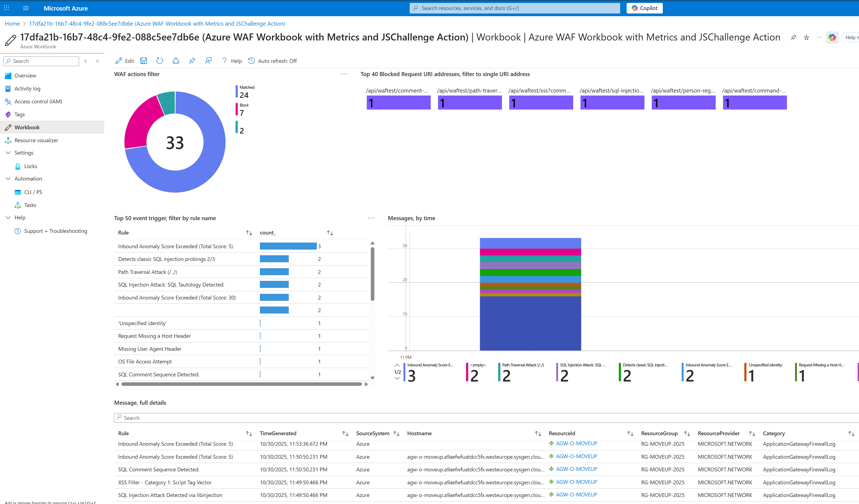Image resolution: width=859 pixels, height=504 pixels.
Task: Navigate to Home via the breadcrumb
Action: click(x=12, y=23)
